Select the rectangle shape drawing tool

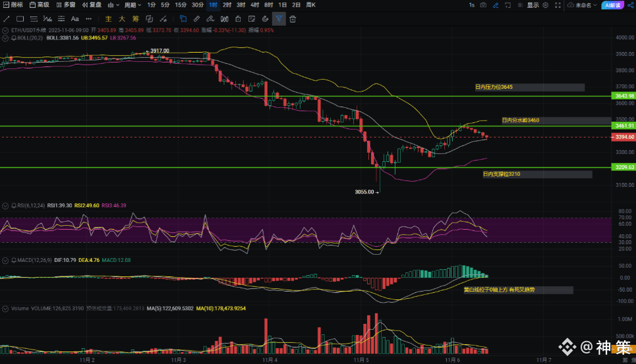pos(21,19)
